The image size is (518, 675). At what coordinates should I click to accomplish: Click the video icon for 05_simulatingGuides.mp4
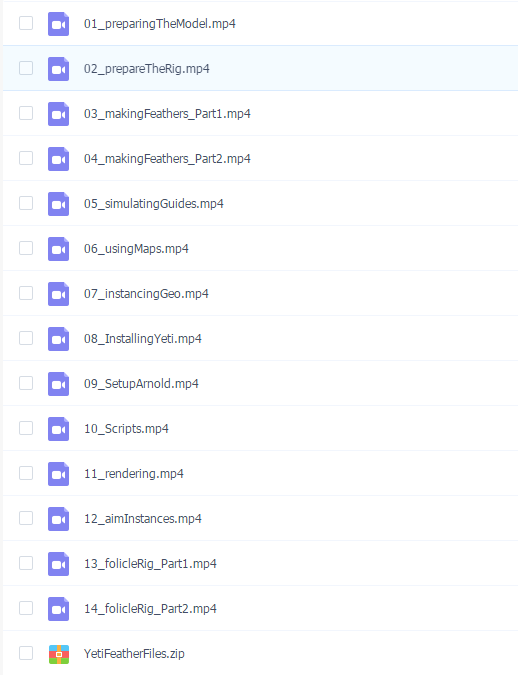[x=58, y=204]
